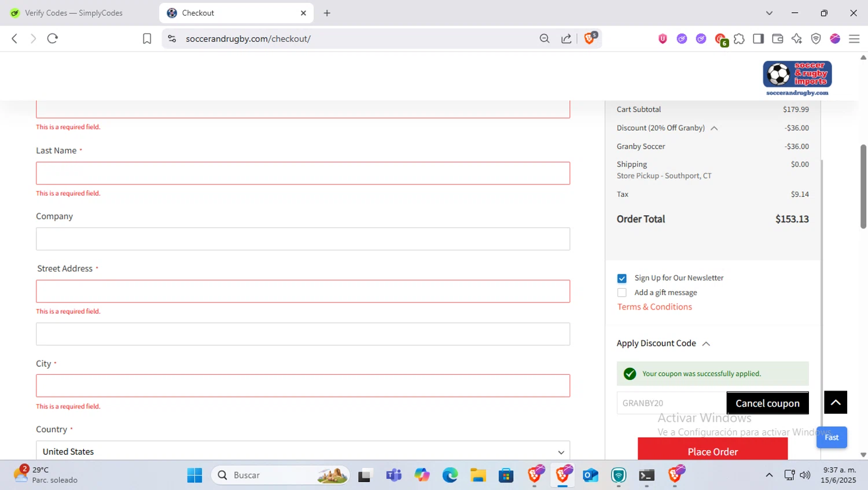Open the Country dropdown showing United States
Screen dimensions: 868x490
[303, 451]
